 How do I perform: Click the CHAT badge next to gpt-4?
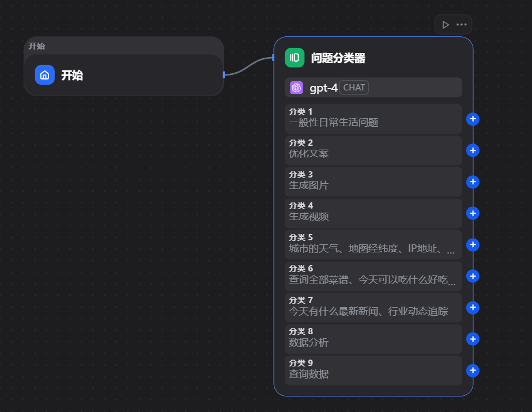tap(354, 88)
